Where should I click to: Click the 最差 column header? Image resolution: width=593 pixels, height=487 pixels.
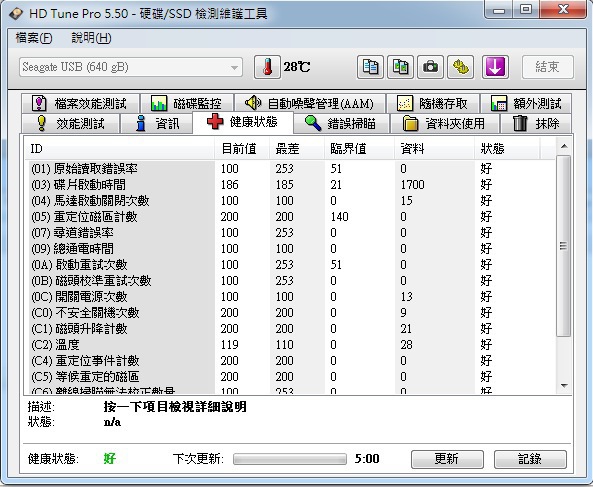coord(297,149)
